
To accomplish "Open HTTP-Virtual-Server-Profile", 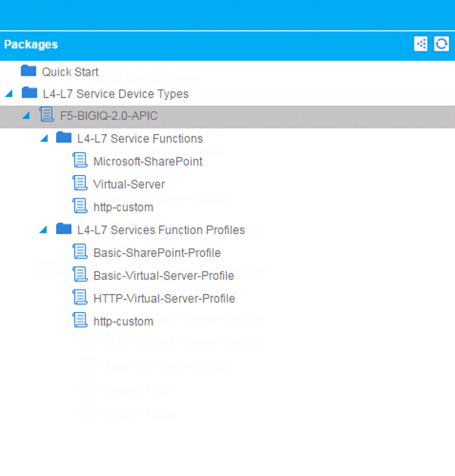I will pyautogui.click(x=164, y=298).
